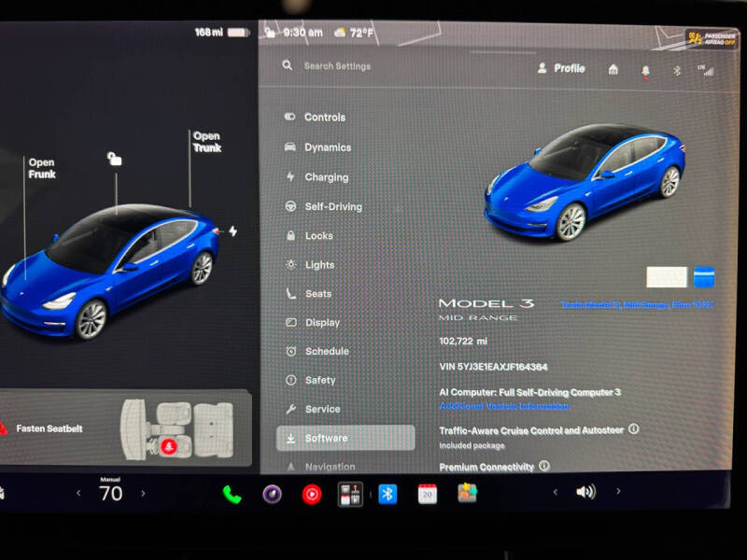
Task: Open Lights settings
Action: point(310,265)
